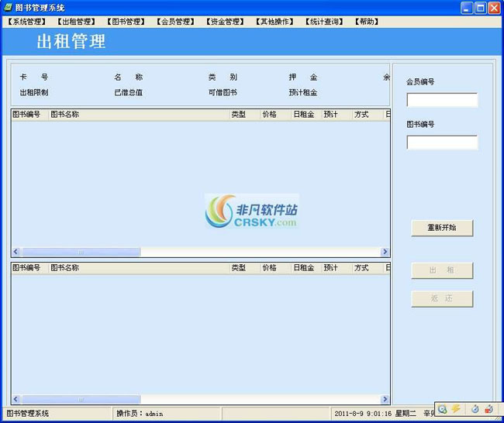504x423 pixels.
Task: Sort upper list by 类型 column
Action: 245,115
